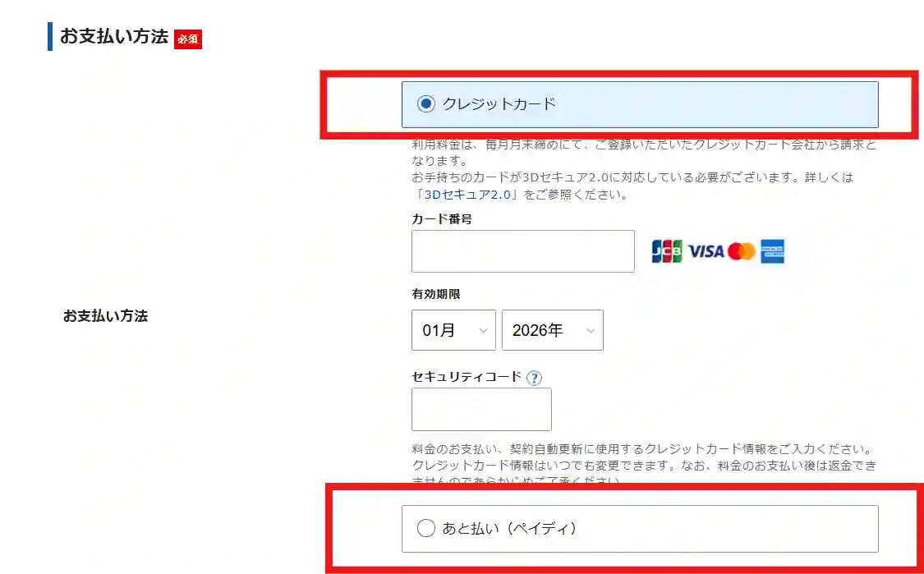Click the 有効期限 label
This screenshot has height=574, width=924.
tap(436, 294)
